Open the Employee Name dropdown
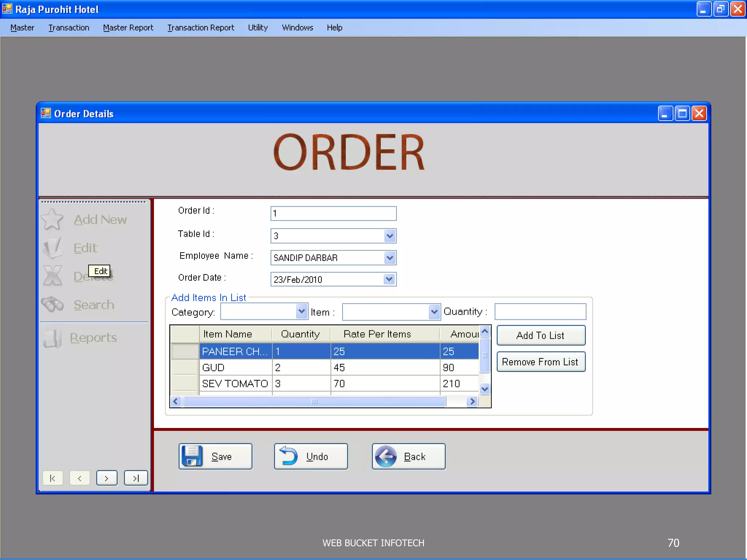The height and width of the screenshot is (560, 747). (x=390, y=258)
